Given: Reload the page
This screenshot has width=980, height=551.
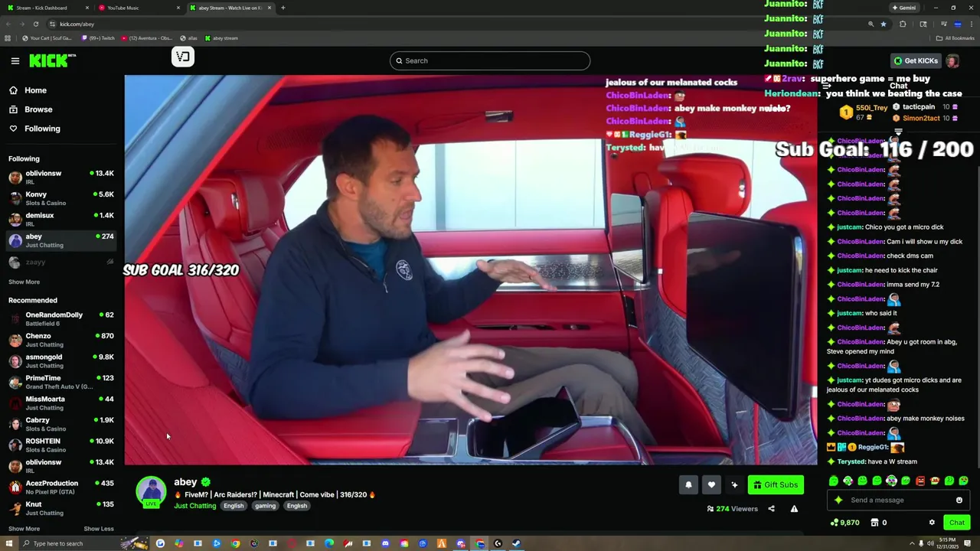Looking at the screenshot, I should pos(35,24).
